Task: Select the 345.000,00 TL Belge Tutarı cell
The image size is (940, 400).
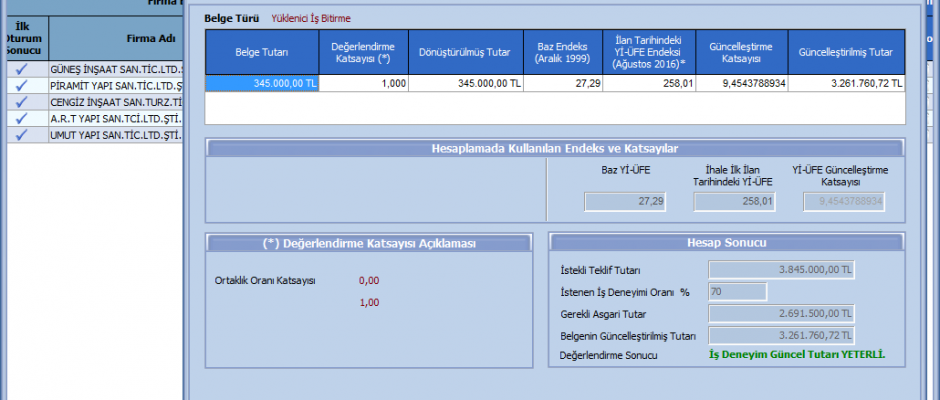Action: (262, 84)
